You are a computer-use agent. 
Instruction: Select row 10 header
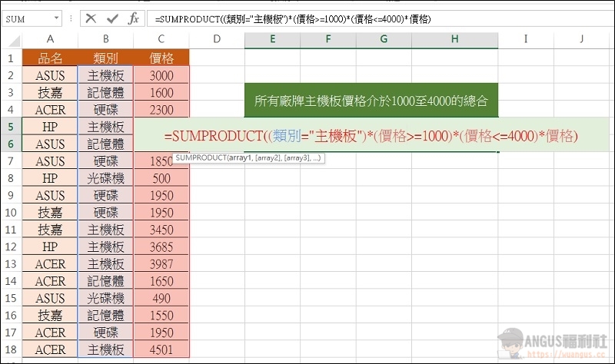pos(11,212)
